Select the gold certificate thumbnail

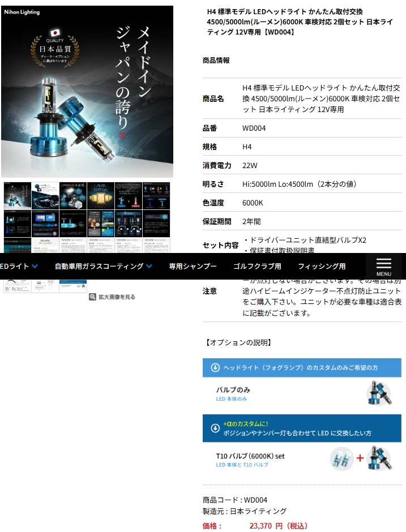tap(101, 196)
